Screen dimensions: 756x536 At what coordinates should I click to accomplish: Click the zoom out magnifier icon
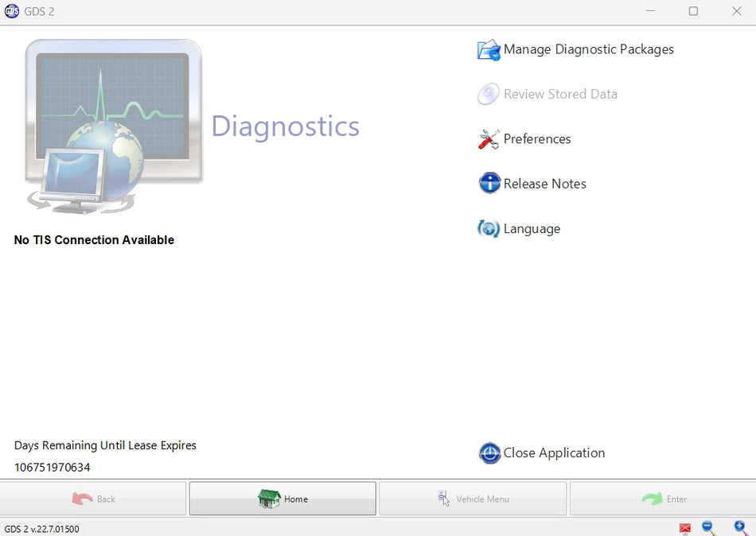(709, 528)
